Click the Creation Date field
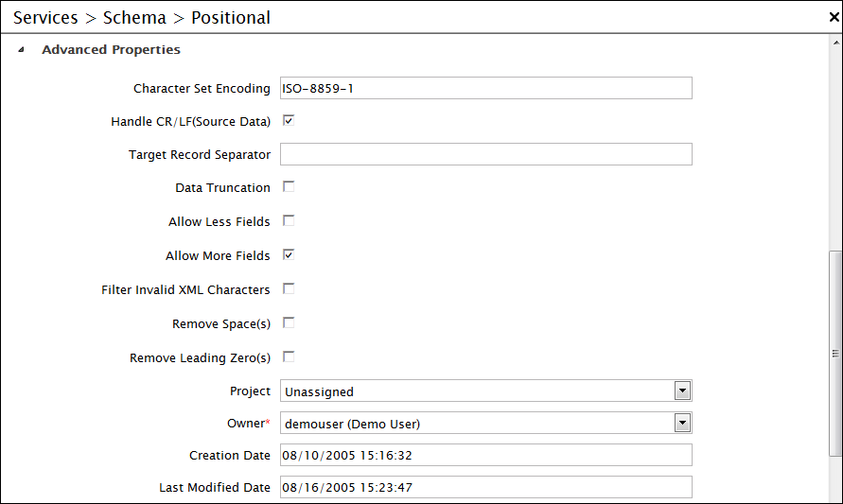This screenshot has height=504, width=843. (485, 456)
